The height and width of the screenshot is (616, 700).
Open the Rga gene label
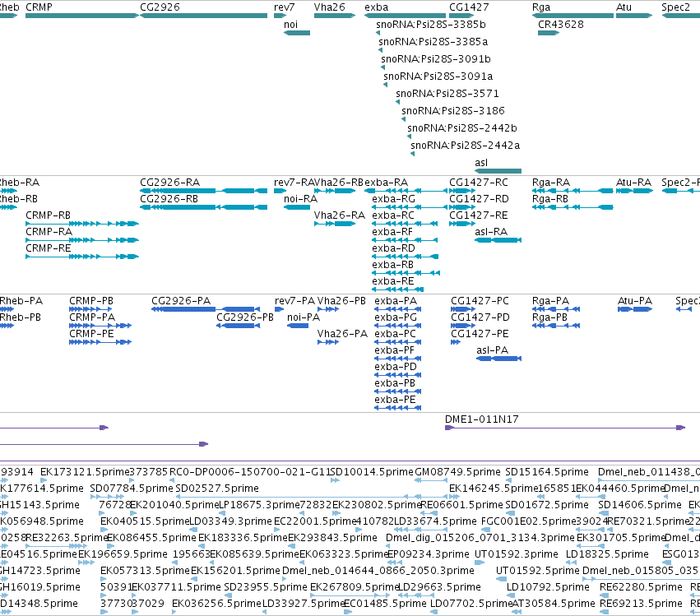point(541,7)
